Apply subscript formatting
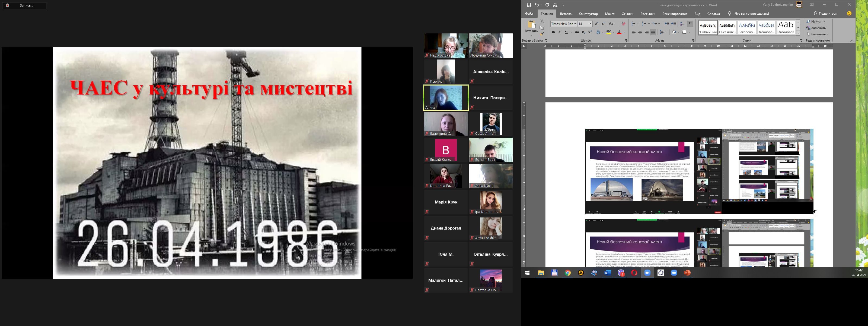Image resolution: width=868 pixels, height=326 pixels. (584, 32)
